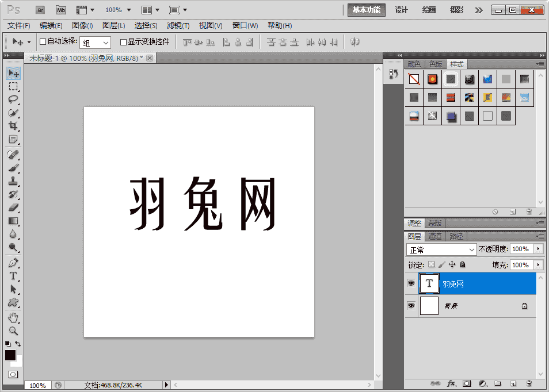Image resolution: width=549 pixels, height=392 pixels.
Task: Launch Adobe Bridge from the top bar
Action: pyautogui.click(x=40, y=10)
